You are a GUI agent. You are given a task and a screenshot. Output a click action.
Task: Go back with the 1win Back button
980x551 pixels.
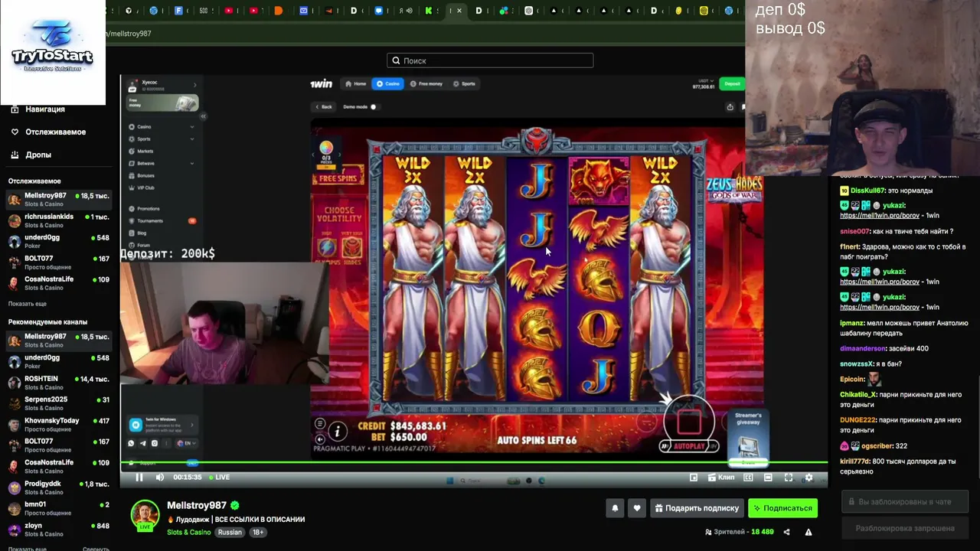pos(324,106)
